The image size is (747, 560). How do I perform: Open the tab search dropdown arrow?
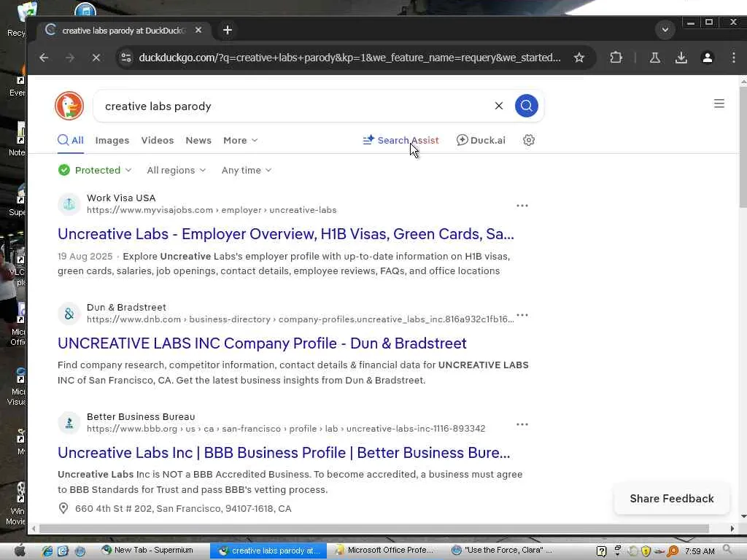[x=665, y=30]
